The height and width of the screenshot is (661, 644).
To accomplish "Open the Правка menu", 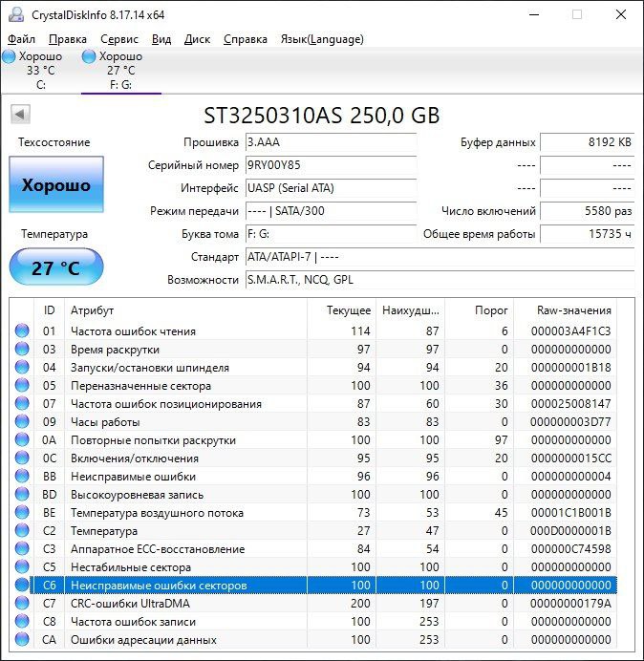I will pos(68,39).
